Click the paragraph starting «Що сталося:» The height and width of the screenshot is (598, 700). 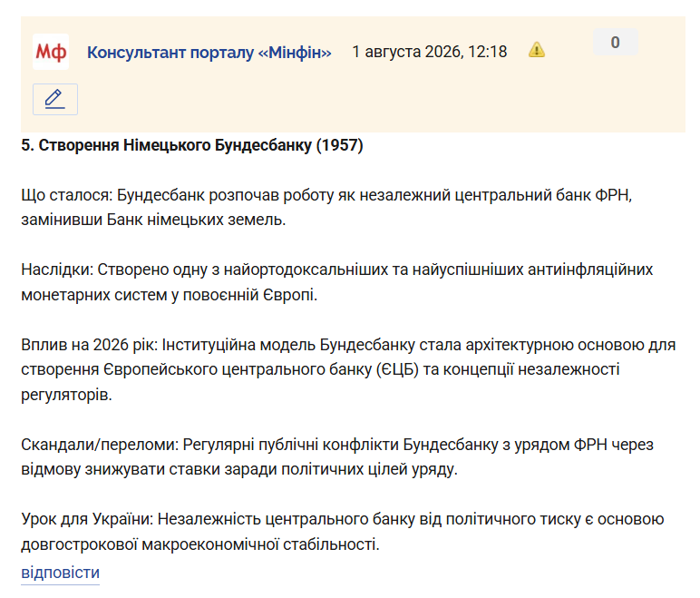pyautogui.click(x=326, y=208)
